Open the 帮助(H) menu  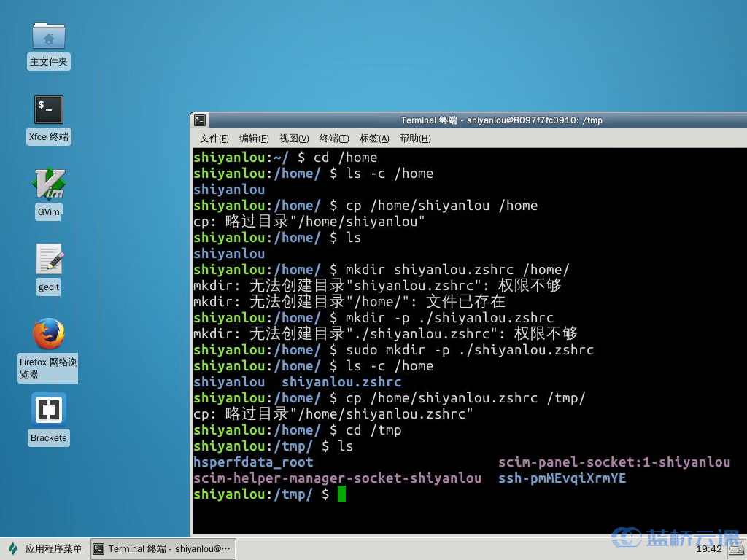tap(415, 139)
